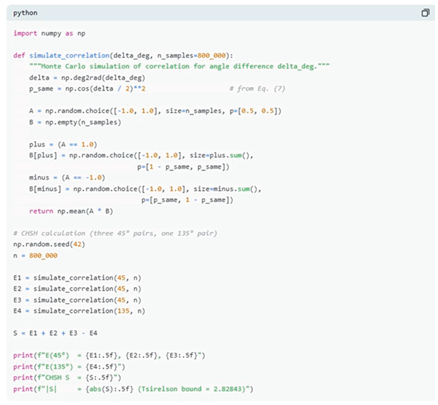Click the S = E1 + E2 + E3 - E4 line
The image size is (438, 405).
point(55,333)
